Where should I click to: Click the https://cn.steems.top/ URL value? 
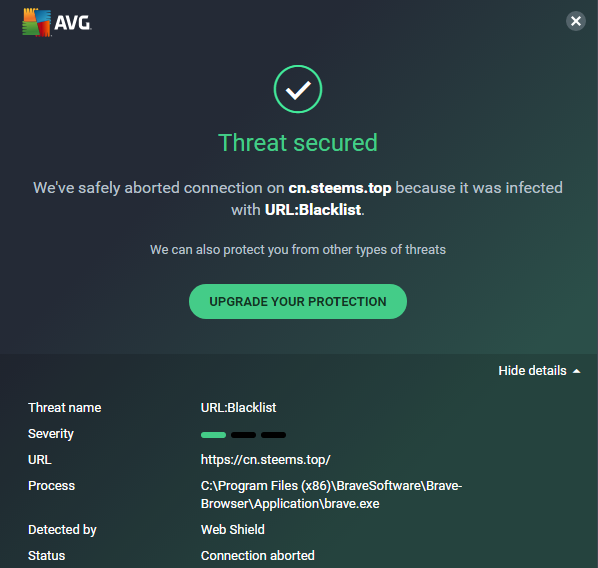(265, 460)
